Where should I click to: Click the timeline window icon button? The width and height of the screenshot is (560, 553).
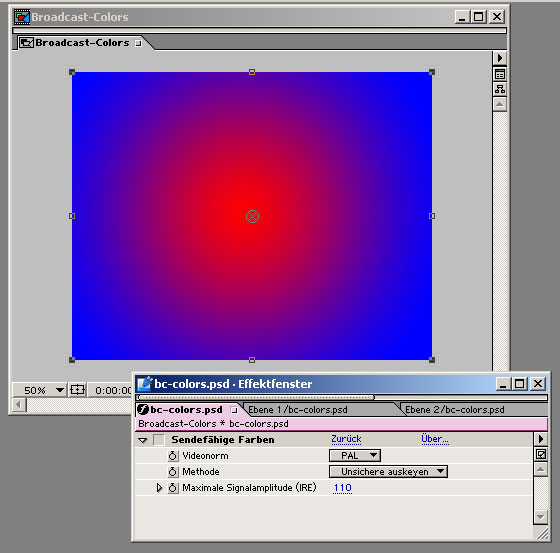(x=500, y=74)
